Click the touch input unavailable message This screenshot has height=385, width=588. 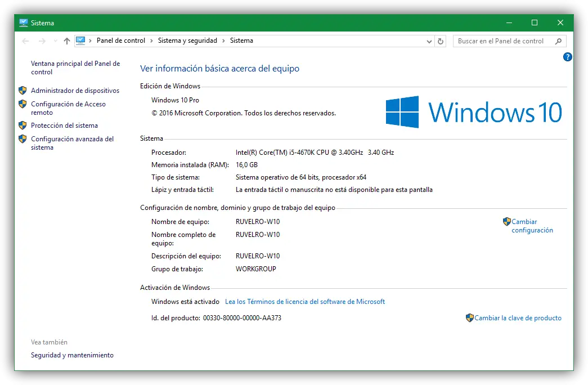[334, 190]
